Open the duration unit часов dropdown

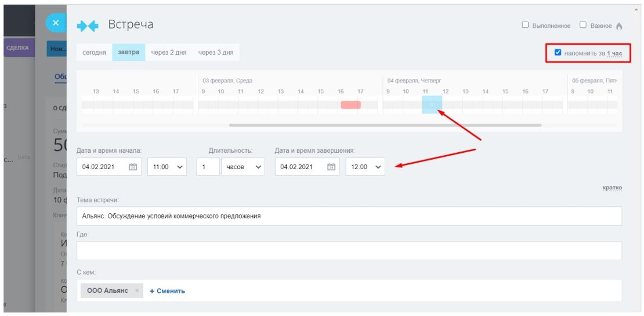pos(243,167)
